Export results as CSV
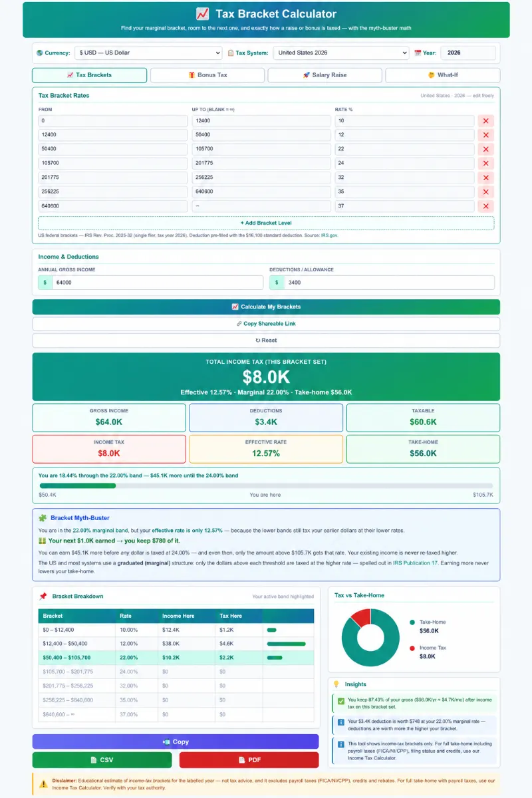Image resolution: width=532 pixels, height=798 pixels. pyautogui.click(x=102, y=759)
